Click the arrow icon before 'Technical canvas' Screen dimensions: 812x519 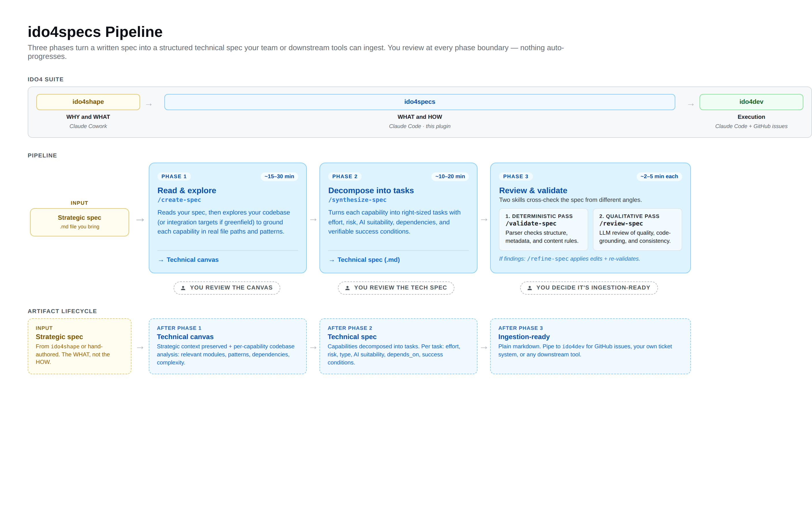(161, 260)
